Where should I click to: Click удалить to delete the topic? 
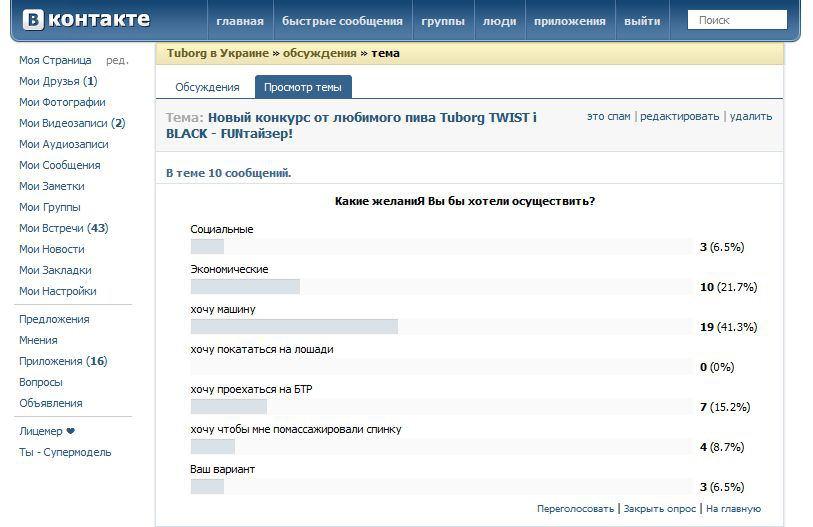click(x=751, y=116)
